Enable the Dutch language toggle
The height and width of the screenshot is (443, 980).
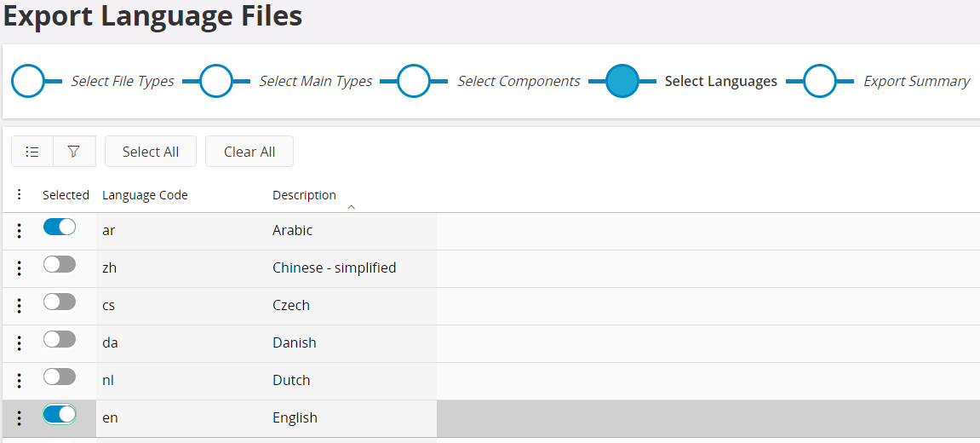point(60,377)
